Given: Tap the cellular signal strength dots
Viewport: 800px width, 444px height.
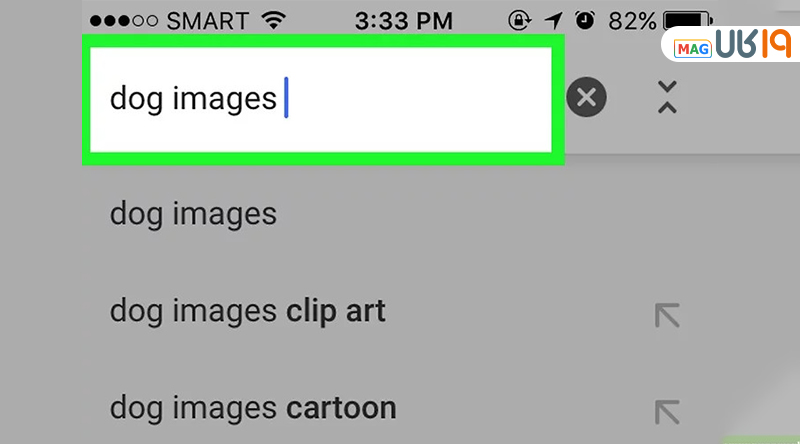Looking at the screenshot, I should 122,21.
